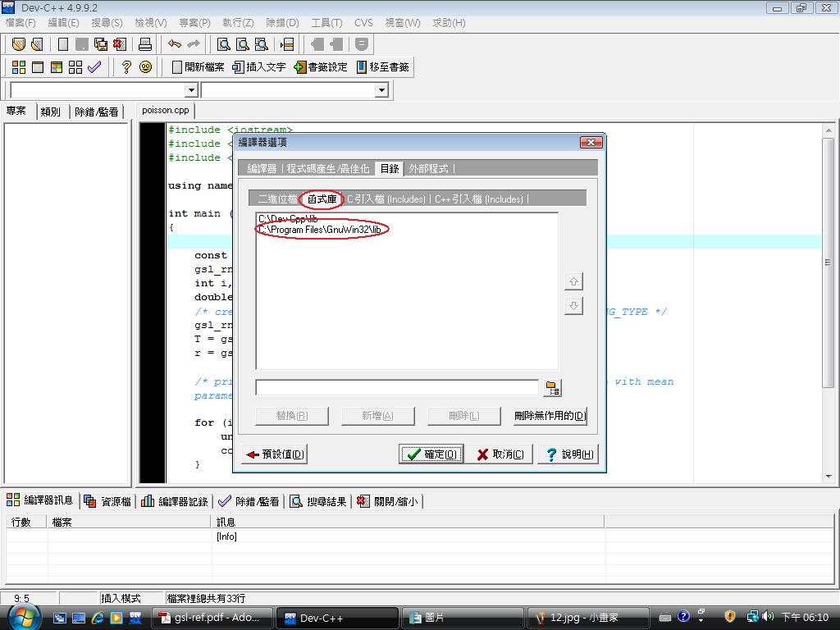Open the 執行(Z) menu
The width and height of the screenshot is (840, 630).
(x=238, y=23)
